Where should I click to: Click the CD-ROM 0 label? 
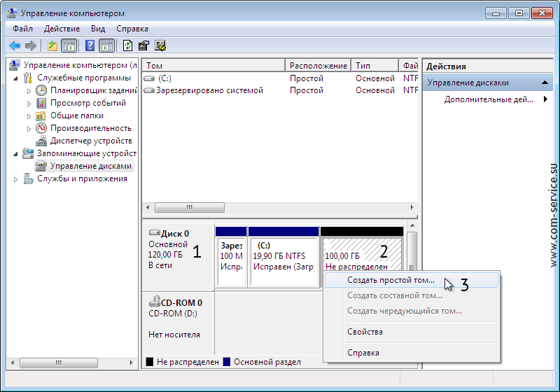[x=181, y=302]
